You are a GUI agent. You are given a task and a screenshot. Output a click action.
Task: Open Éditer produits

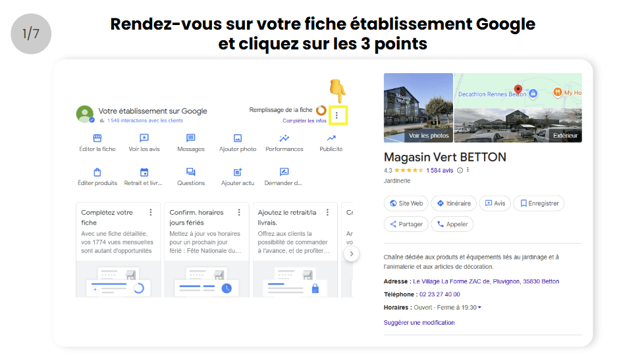pos(97,177)
